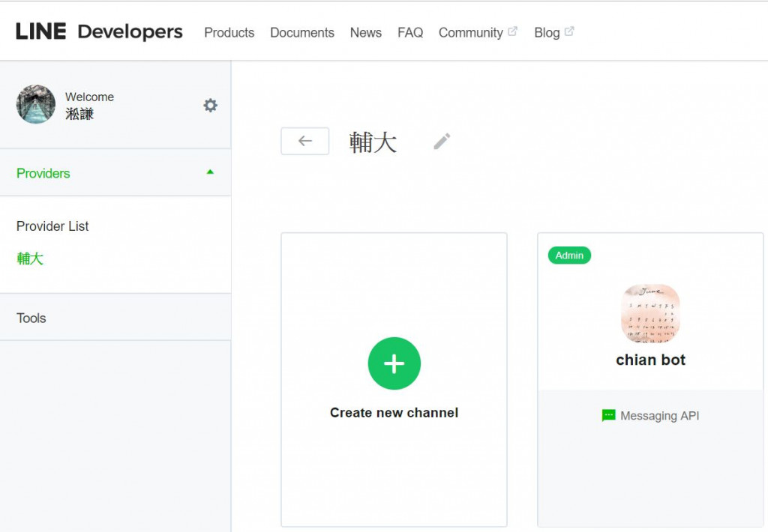Image resolution: width=768 pixels, height=532 pixels.
Task: Visit the Blog link
Action: (x=547, y=33)
